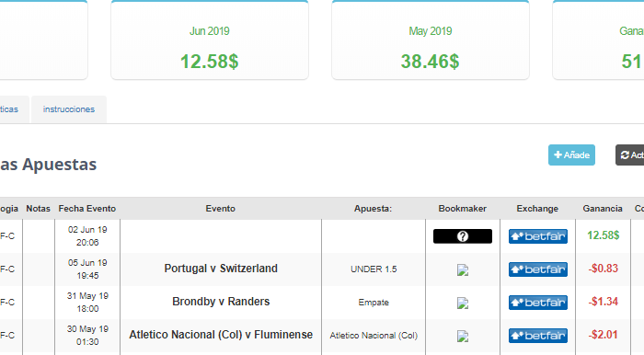
Task: Sort table by Ganancia column header
Action: pyautogui.click(x=603, y=209)
